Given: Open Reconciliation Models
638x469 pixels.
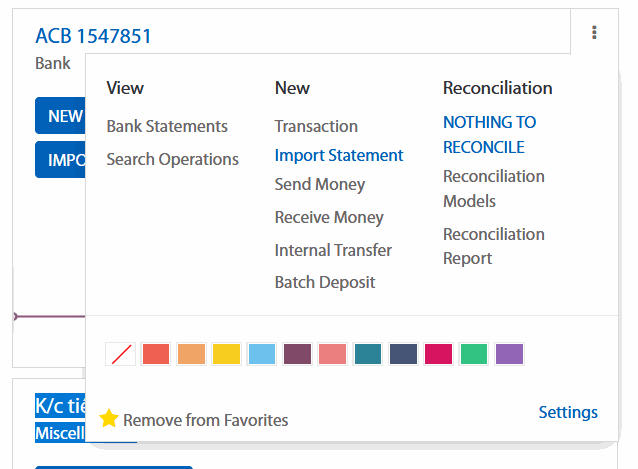Looking at the screenshot, I should (494, 188).
